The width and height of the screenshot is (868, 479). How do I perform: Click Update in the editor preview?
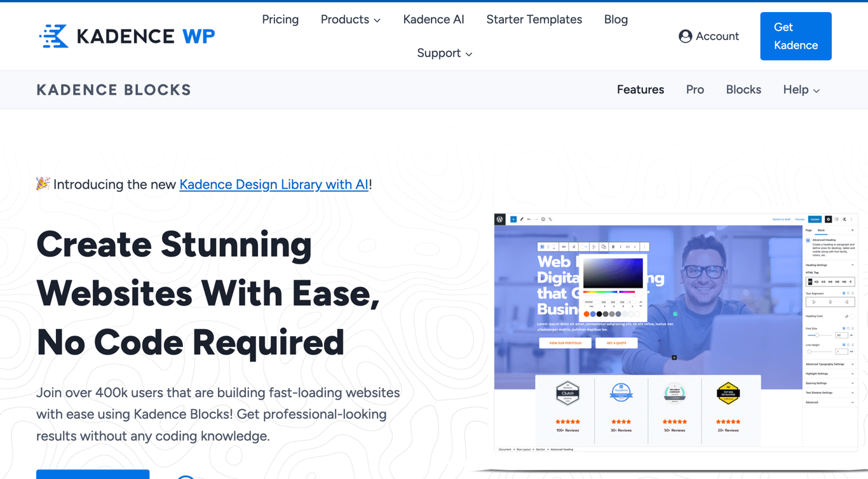click(815, 219)
